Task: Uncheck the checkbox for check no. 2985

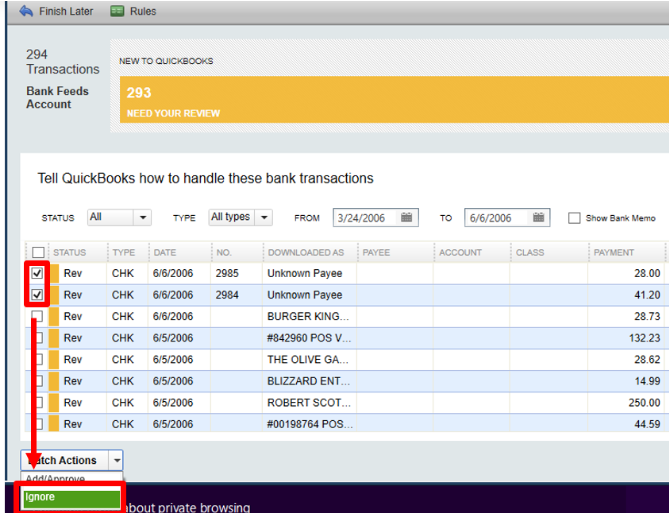Action: [37, 273]
